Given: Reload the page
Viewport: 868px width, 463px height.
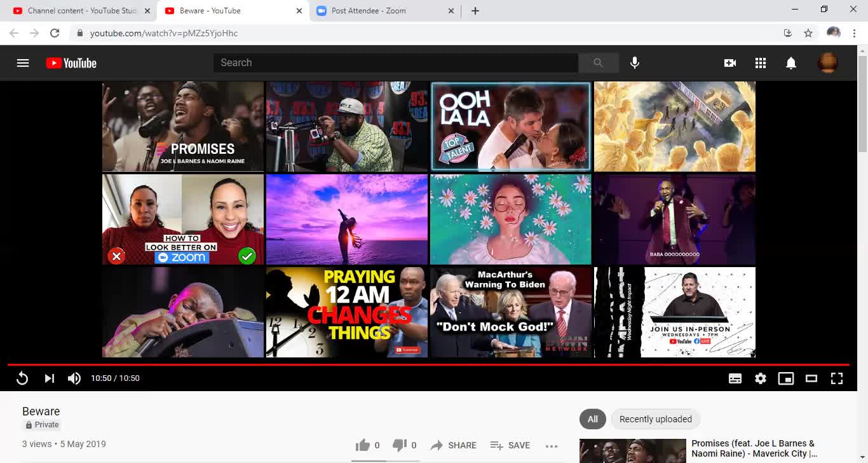Looking at the screenshot, I should (55, 33).
